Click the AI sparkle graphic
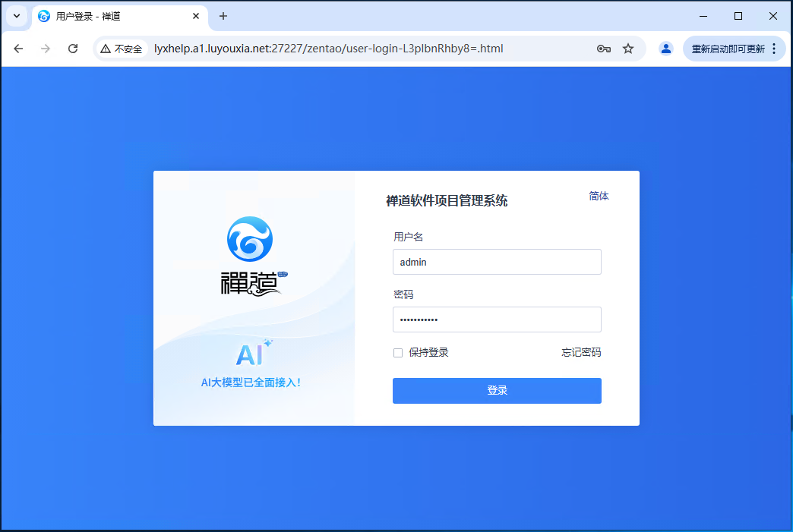This screenshot has width=793, height=532. pyautogui.click(x=254, y=353)
